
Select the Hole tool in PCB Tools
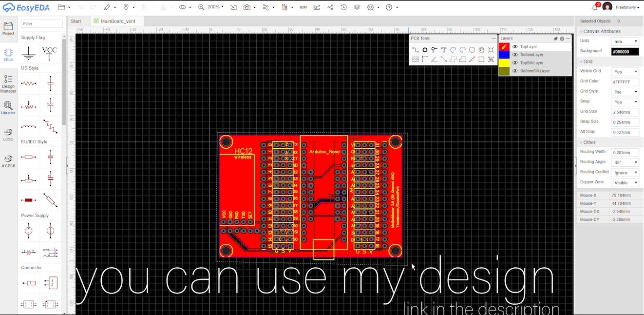point(491,50)
